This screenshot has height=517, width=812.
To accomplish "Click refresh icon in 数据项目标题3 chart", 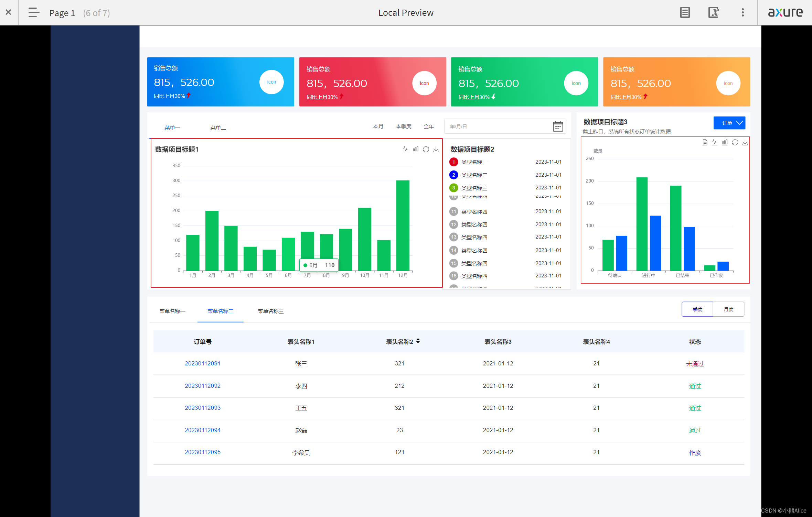I will click(735, 142).
